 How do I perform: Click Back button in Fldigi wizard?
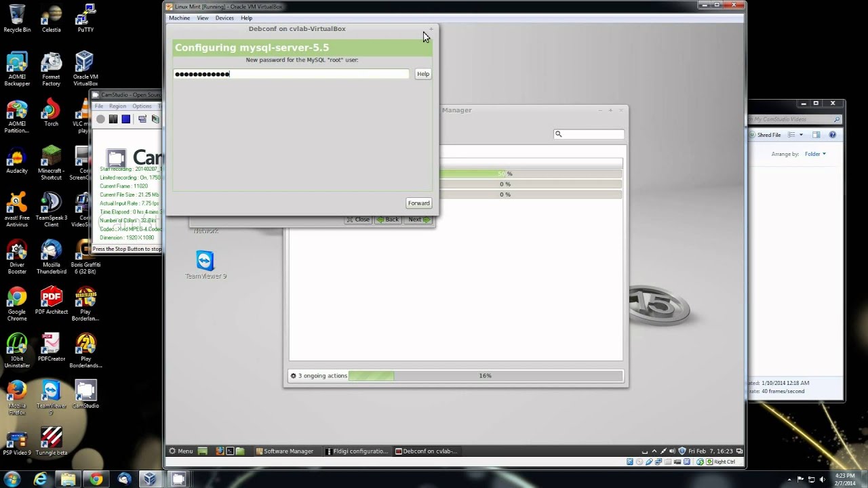388,220
